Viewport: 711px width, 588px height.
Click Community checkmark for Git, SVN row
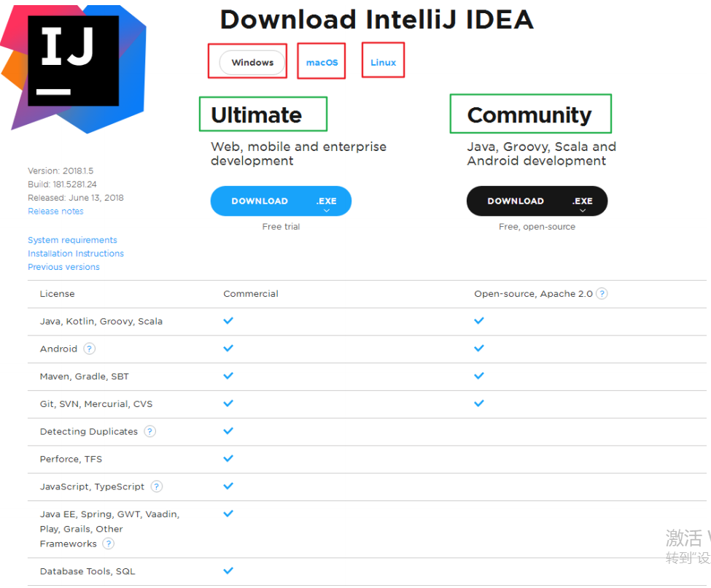point(479,403)
